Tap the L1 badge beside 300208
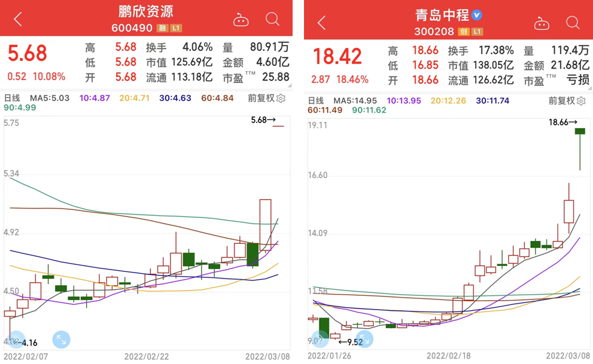The width and height of the screenshot is (593, 364). click(478, 32)
